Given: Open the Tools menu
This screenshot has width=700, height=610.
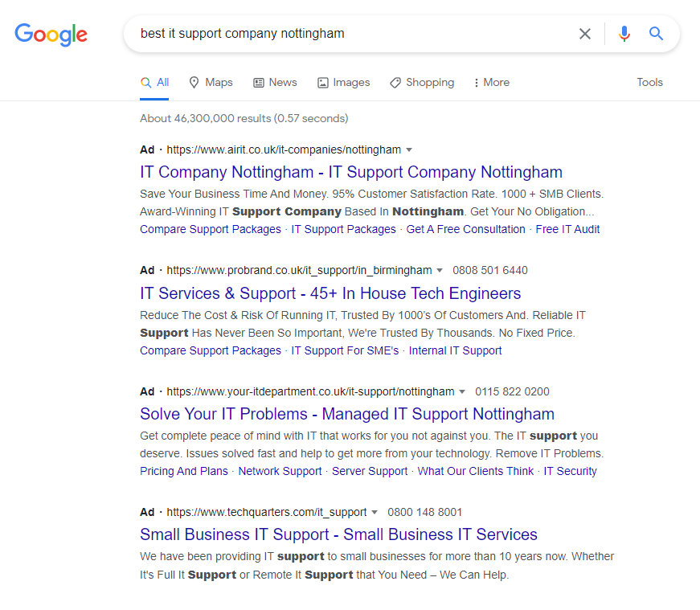Looking at the screenshot, I should pyautogui.click(x=649, y=82).
